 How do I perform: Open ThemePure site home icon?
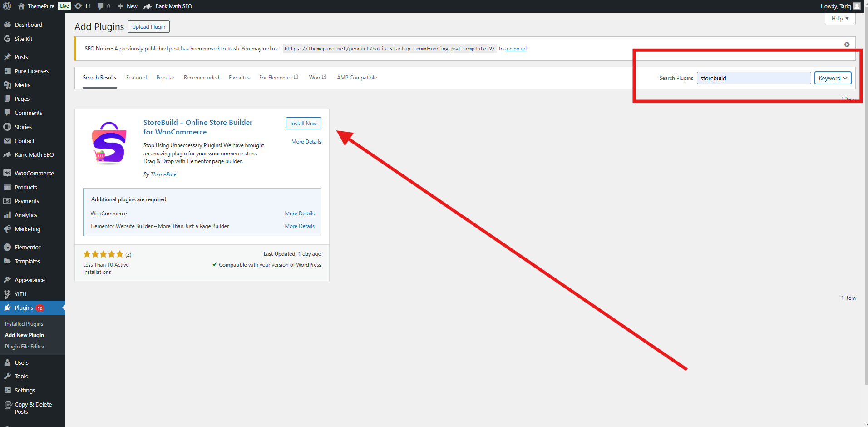pyautogui.click(x=21, y=6)
